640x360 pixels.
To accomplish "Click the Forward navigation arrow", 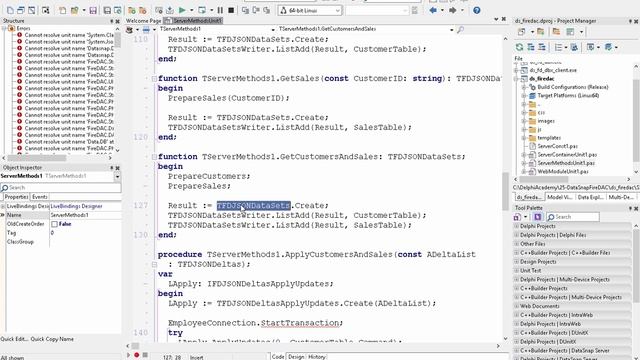I will [x=452, y=10].
